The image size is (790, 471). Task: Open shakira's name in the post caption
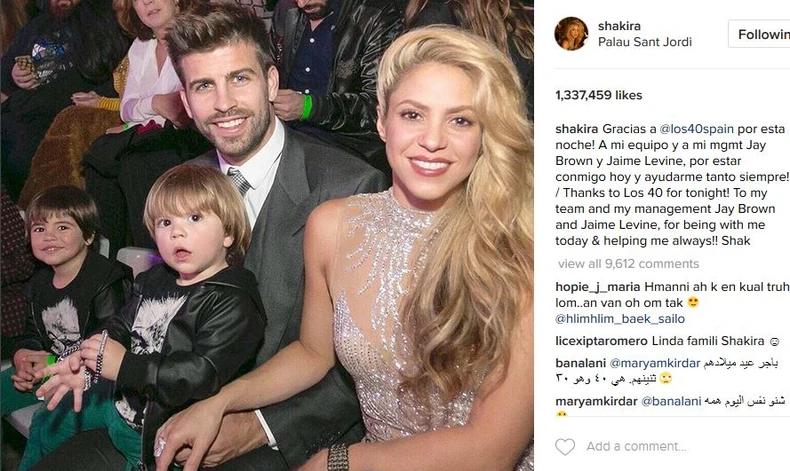pyautogui.click(x=576, y=129)
